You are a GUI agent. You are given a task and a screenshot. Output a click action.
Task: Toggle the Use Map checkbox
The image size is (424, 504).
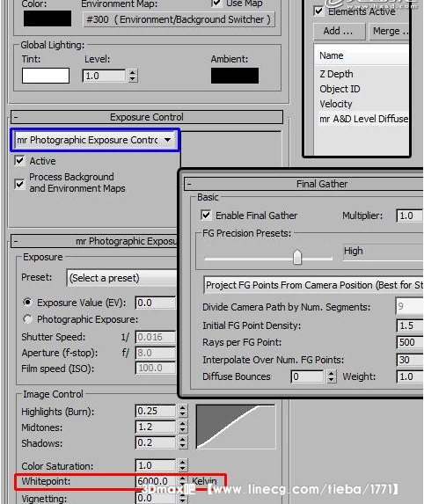coord(216,3)
